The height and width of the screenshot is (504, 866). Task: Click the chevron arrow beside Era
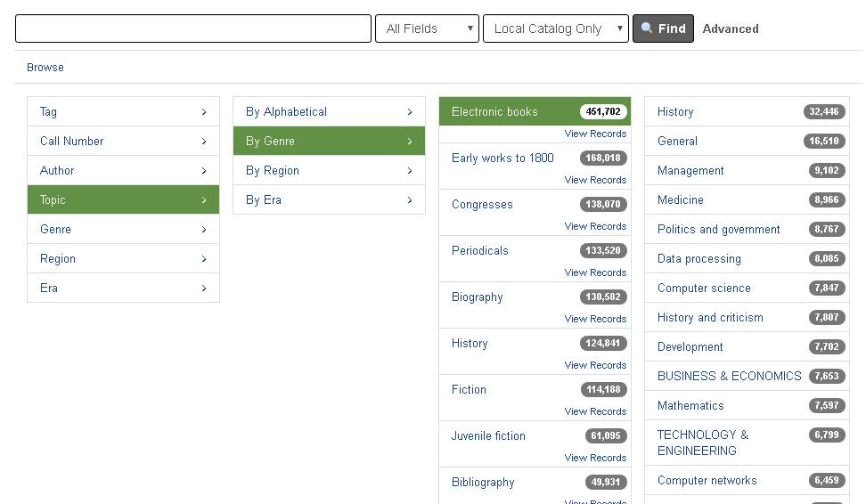[204, 288]
